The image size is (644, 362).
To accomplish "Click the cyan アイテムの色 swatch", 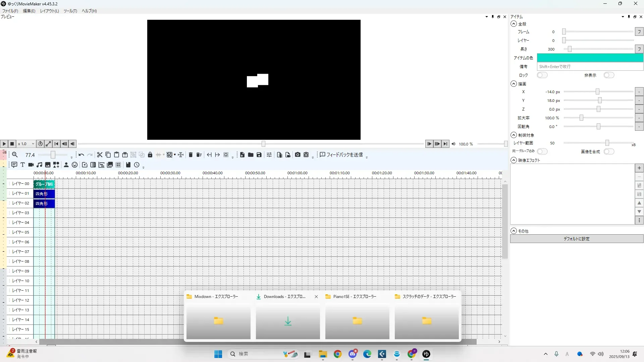I will (590, 58).
